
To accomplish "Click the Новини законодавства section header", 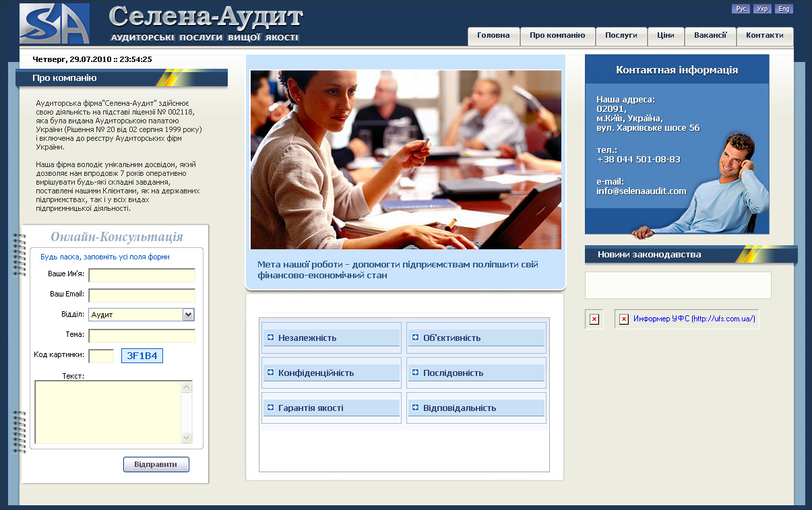I will 691,255.
